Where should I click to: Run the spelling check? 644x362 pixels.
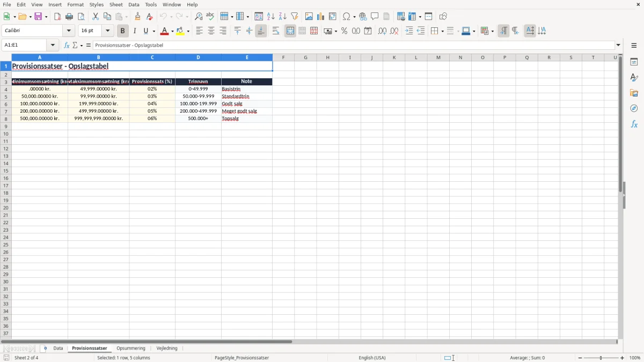click(x=210, y=17)
